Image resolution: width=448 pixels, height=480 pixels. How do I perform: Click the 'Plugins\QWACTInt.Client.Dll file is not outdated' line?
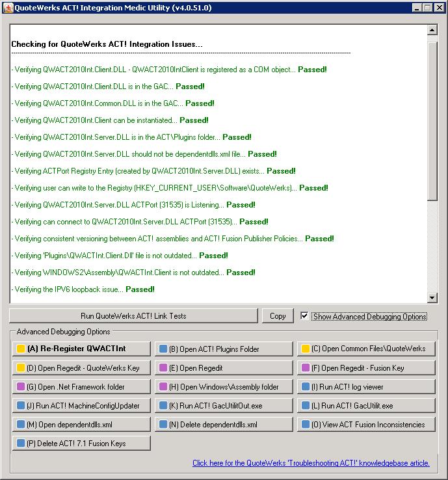[x=120, y=256]
